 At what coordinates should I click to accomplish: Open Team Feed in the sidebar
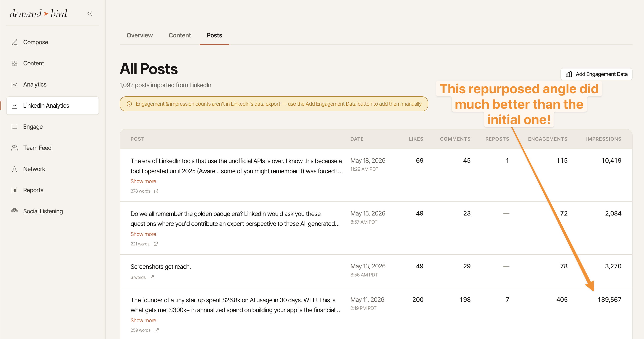[53, 148]
